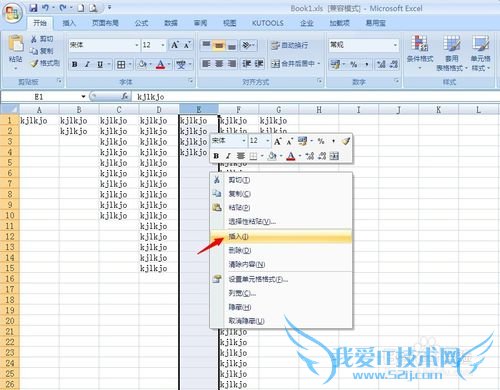Click the mini toolbar format painter brush
The image size is (500, 390).
pyautogui.click(x=346, y=141)
